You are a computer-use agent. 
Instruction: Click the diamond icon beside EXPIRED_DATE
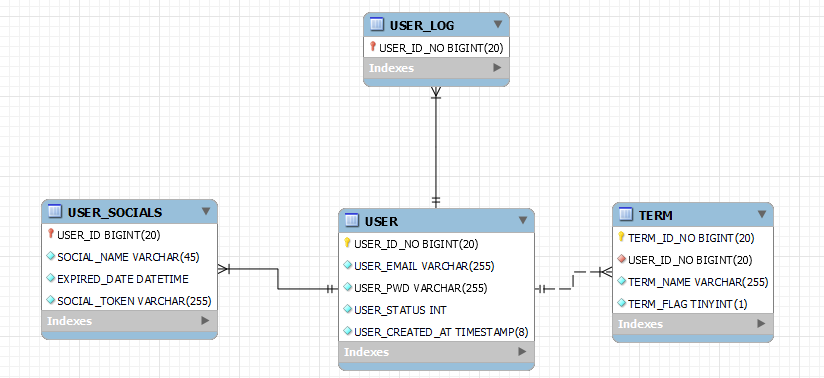[50, 278]
